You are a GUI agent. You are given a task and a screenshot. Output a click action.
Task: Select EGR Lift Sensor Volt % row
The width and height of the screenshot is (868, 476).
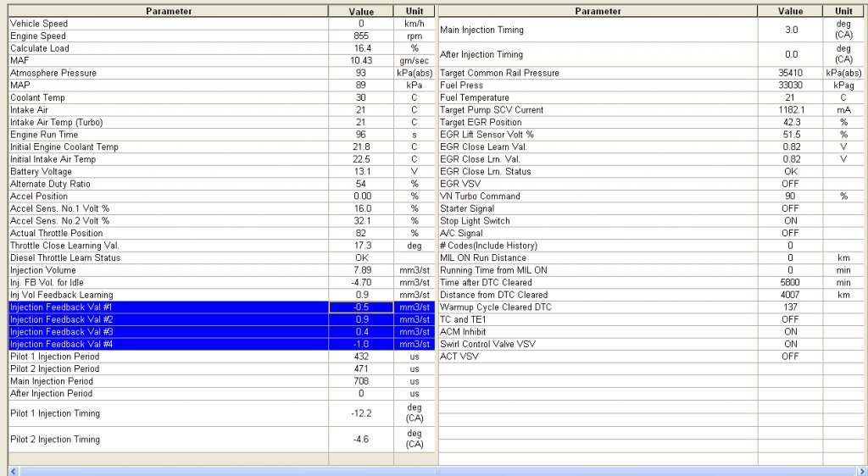(x=652, y=135)
